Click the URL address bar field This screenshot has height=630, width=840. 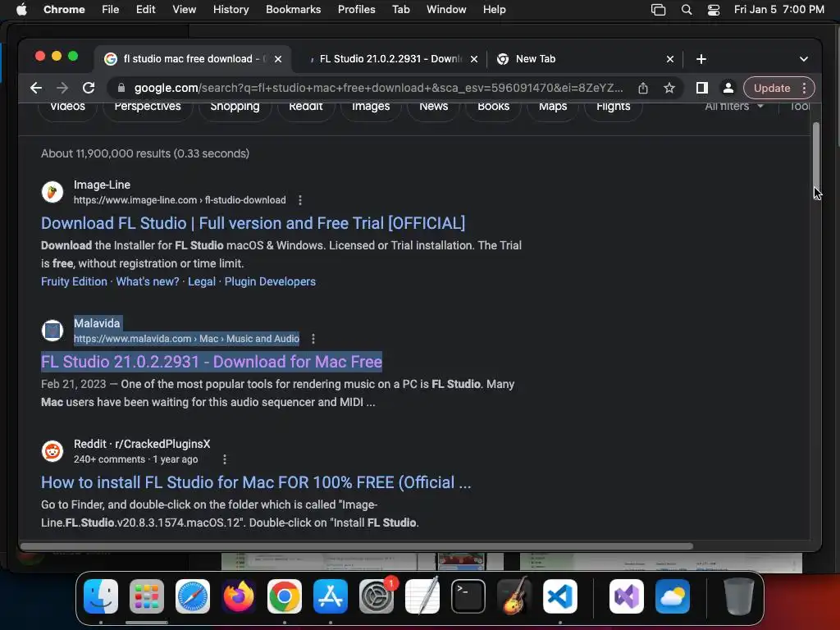[378, 88]
